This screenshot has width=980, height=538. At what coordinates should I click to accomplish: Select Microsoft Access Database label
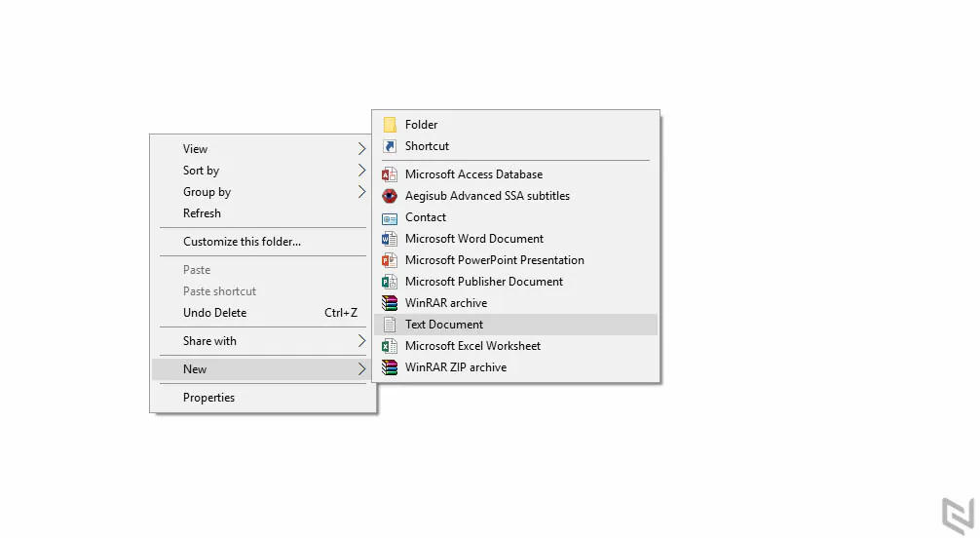(473, 174)
